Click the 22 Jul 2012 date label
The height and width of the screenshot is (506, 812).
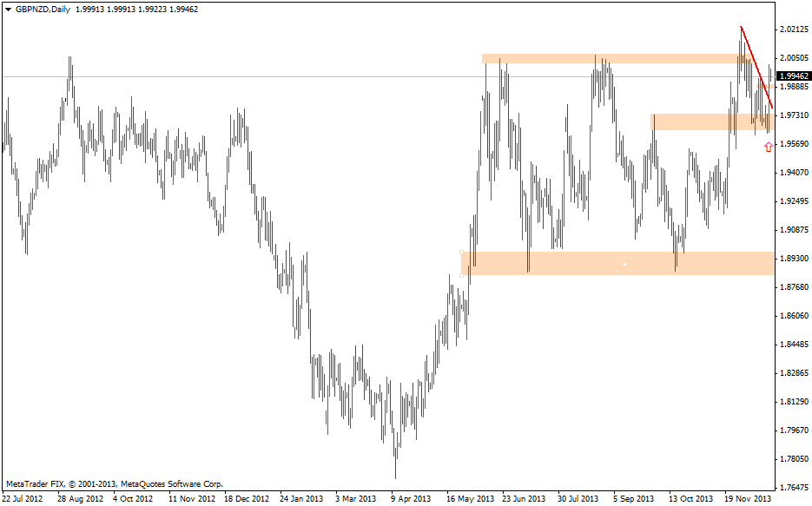coord(23,499)
